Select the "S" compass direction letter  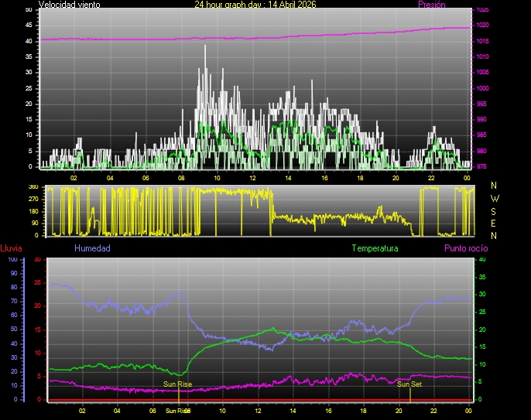point(495,210)
